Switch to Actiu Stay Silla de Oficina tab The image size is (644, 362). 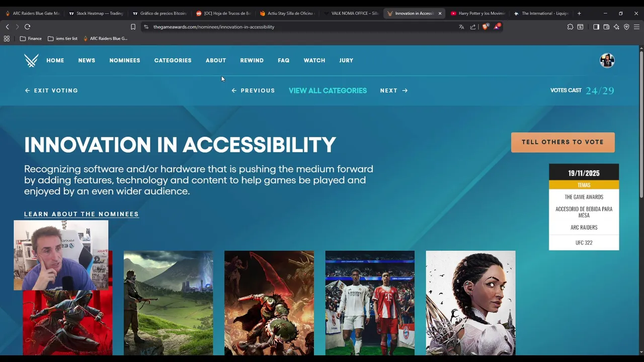click(287, 13)
